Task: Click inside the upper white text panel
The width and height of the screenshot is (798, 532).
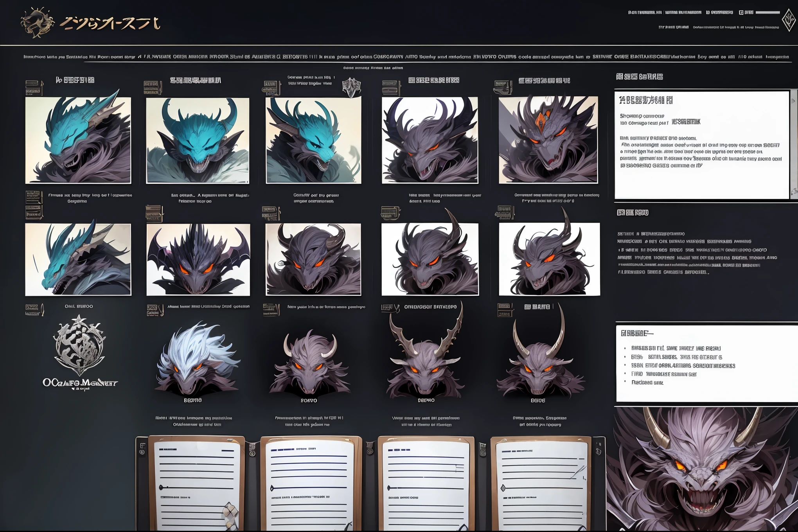Action: point(702,145)
